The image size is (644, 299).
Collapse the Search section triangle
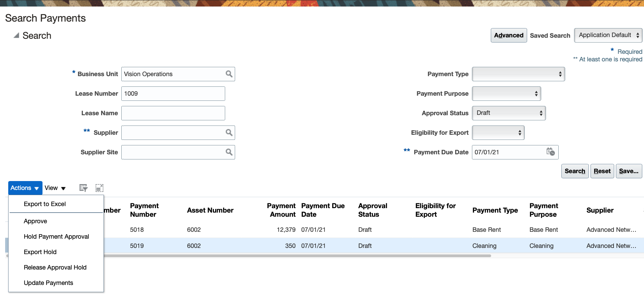pos(16,35)
